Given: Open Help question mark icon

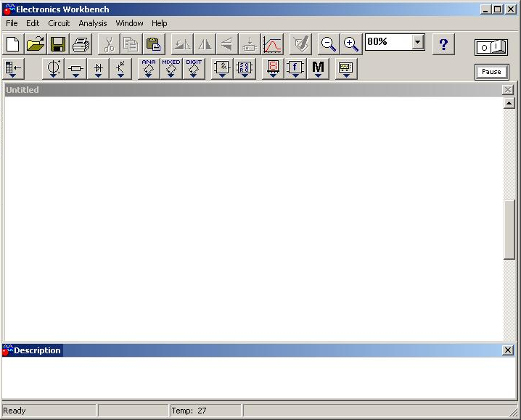Looking at the screenshot, I should pos(443,44).
